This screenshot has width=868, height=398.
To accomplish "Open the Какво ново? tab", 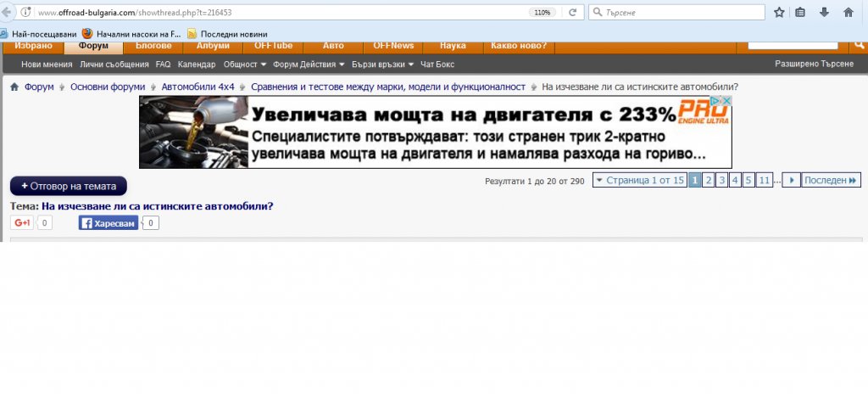I will 519,46.
